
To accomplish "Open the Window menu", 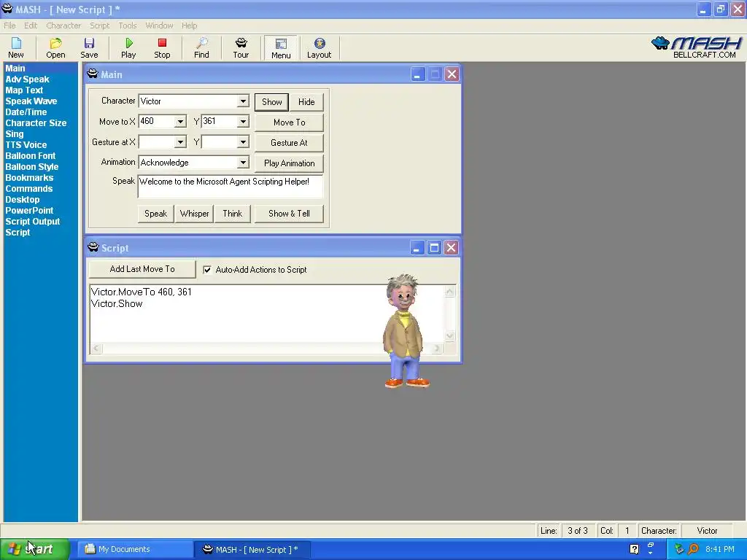I will coord(159,26).
